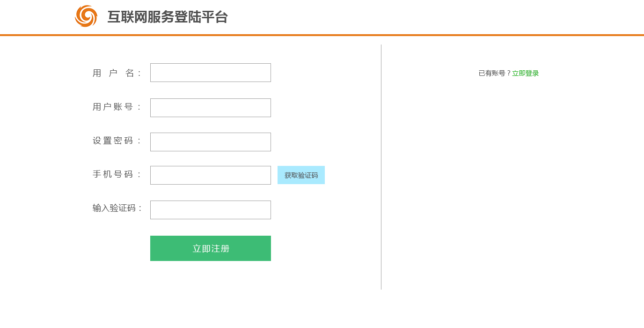Activate the 手机号码 input box
644x328 pixels.
tap(211, 175)
